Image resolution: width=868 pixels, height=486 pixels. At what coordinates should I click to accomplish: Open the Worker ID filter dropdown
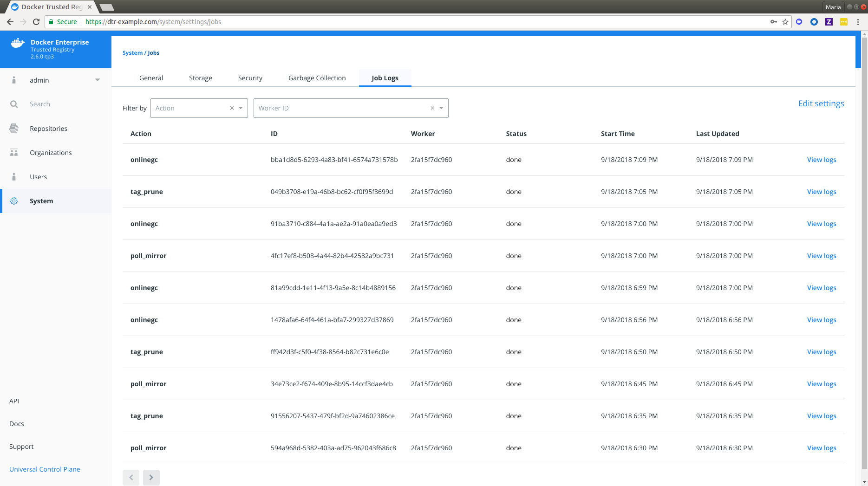(x=441, y=108)
